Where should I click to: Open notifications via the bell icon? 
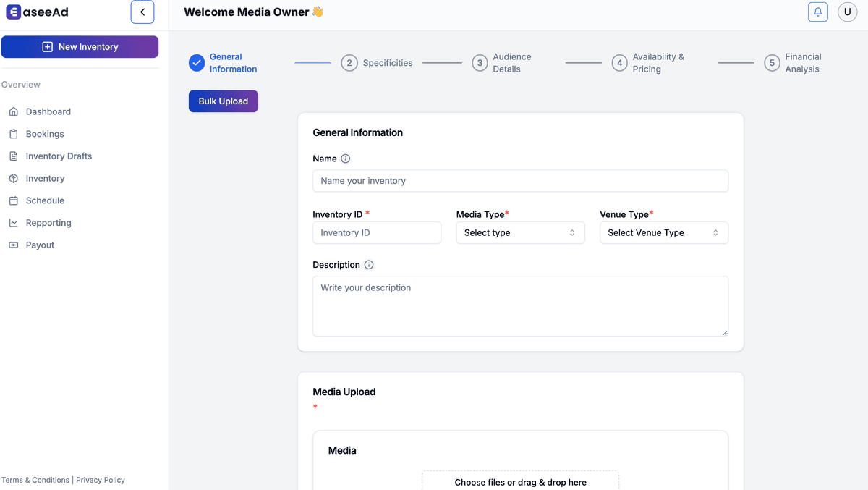point(818,12)
